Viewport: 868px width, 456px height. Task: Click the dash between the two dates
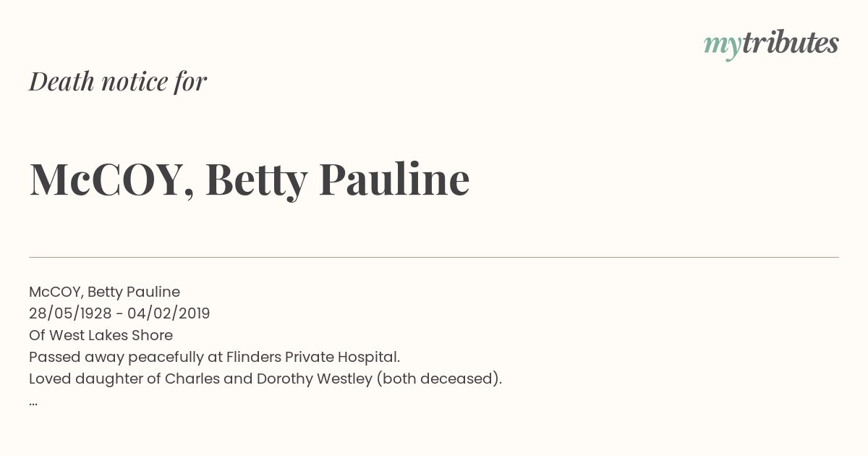[120, 314]
